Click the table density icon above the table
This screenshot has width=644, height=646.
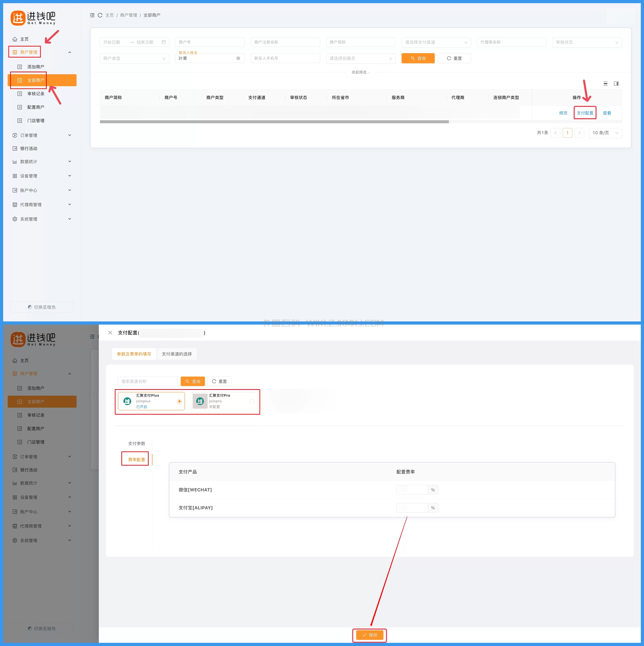pyautogui.click(x=605, y=84)
